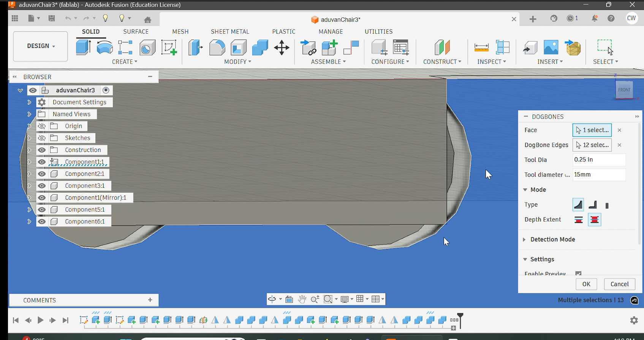The height and width of the screenshot is (340, 644).
Task: Show the Sketches folder via eye icon
Action: tap(42, 138)
